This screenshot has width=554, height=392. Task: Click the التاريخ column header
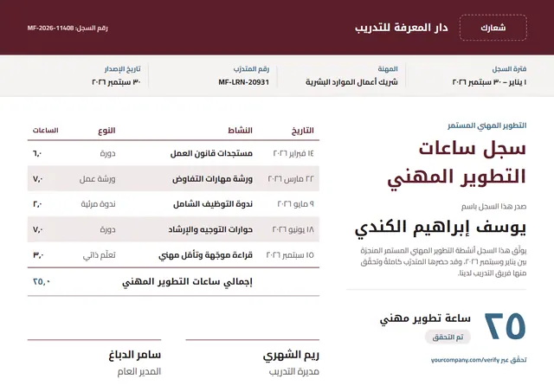[302, 131]
